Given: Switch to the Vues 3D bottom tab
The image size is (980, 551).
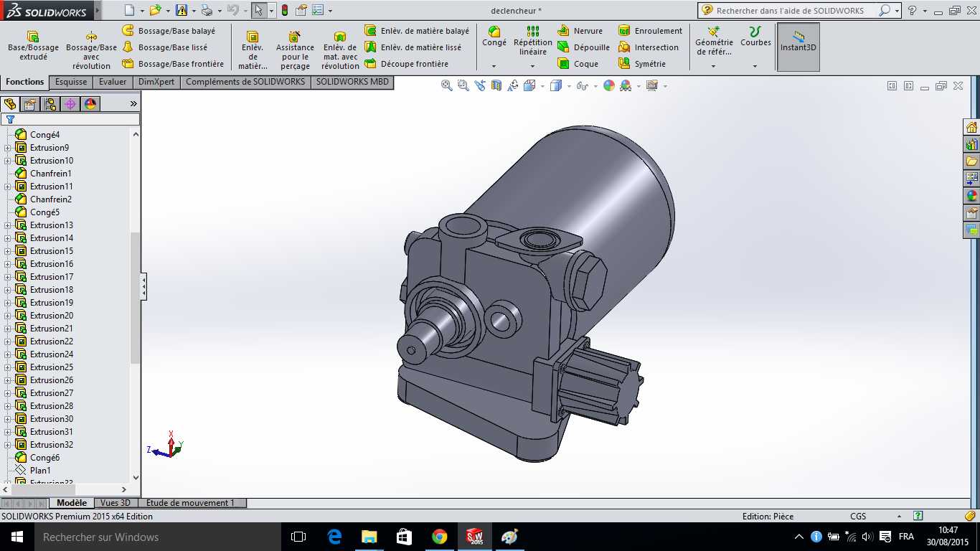Looking at the screenshot, I should pos(115,503).
